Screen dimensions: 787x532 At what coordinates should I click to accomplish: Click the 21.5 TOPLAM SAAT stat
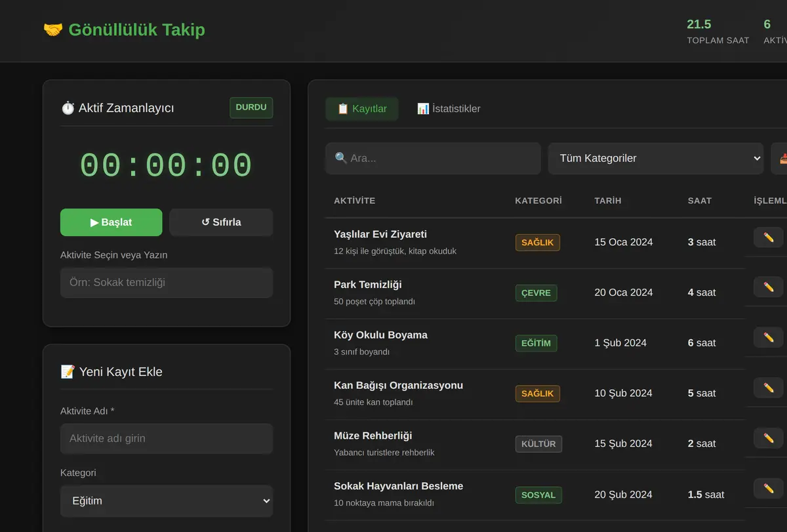tap(718, 31)
